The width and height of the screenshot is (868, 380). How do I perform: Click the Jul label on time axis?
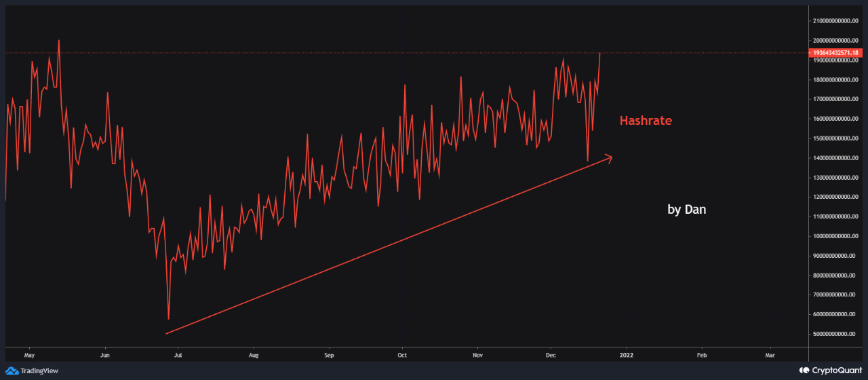178,354
